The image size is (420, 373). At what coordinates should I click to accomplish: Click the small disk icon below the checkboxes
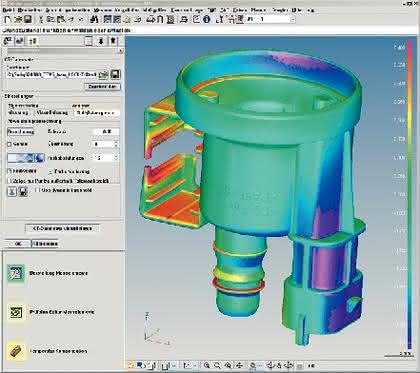click(x=23, y=192)
